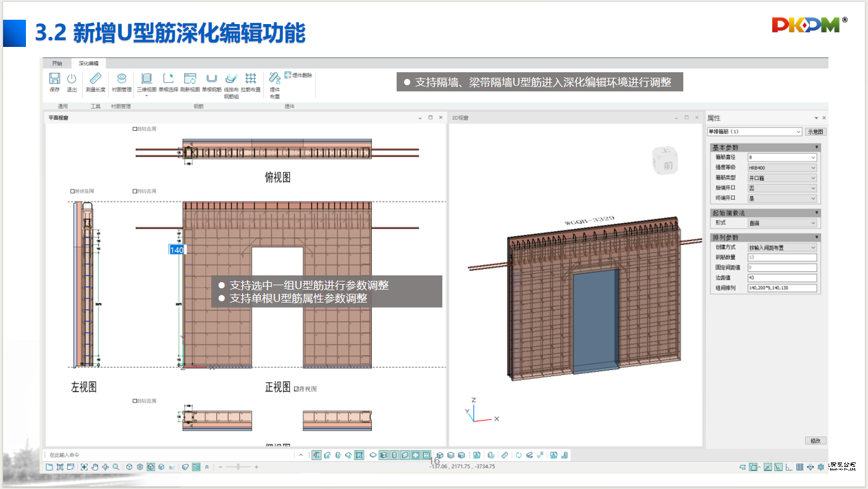This screenshot has width=868, height=489.
Task: Select the 测量长度 measure tool
Action: pos(95,79)
